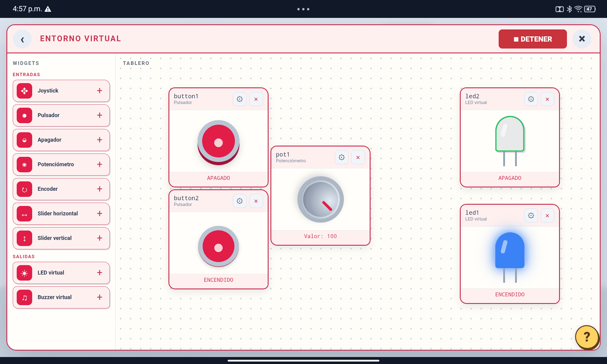Add a LED virtual widget with plus icon
Viewport: 607px width, 364px height.
coord(100,273)
